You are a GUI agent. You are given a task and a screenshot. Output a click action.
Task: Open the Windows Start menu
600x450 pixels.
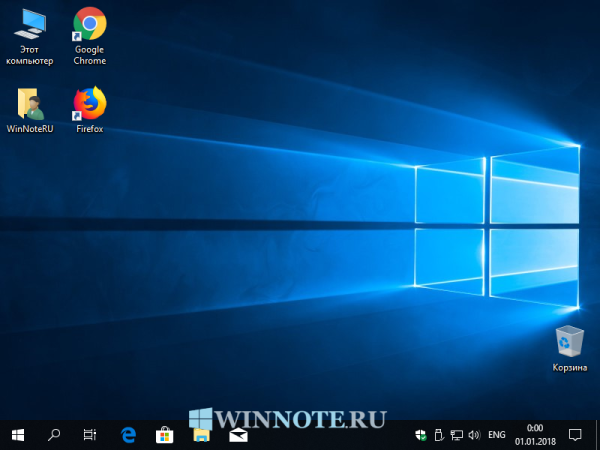pyautogui.click(x=18, y=435)
